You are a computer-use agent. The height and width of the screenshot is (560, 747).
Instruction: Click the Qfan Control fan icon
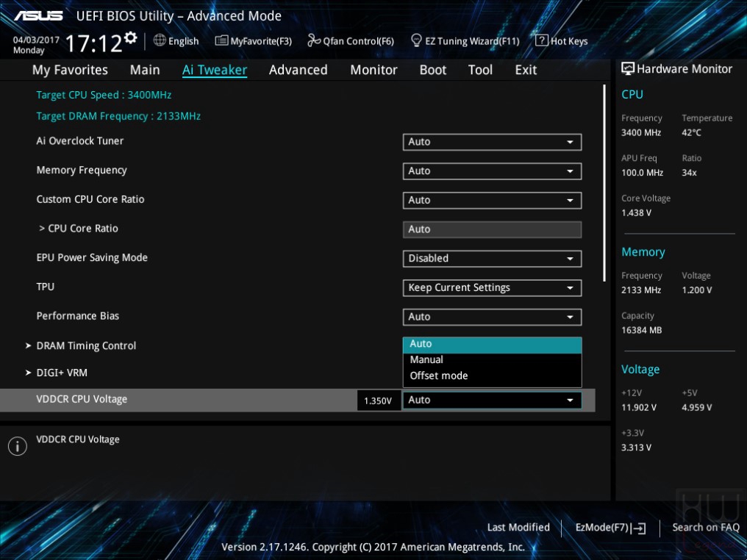point(314,40)
